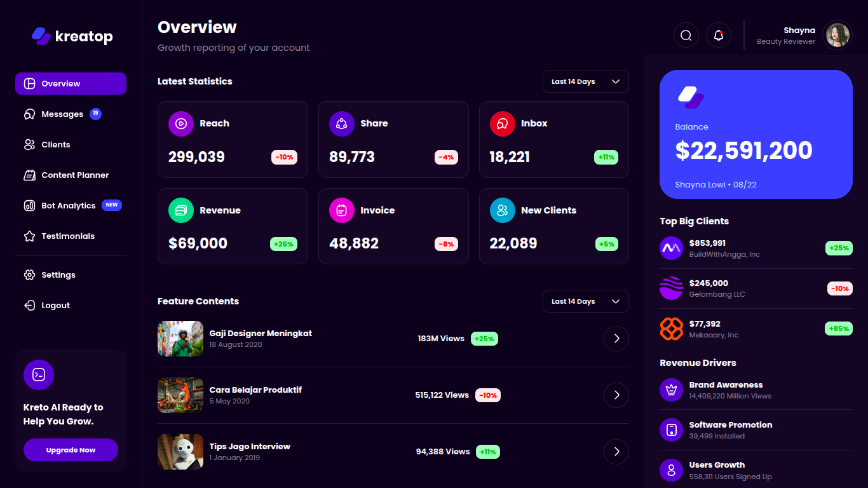Image resolution: width=868 pixels, height=488 pixels.
Task: Click the Share statistics icon
Action: coord(341,124)
